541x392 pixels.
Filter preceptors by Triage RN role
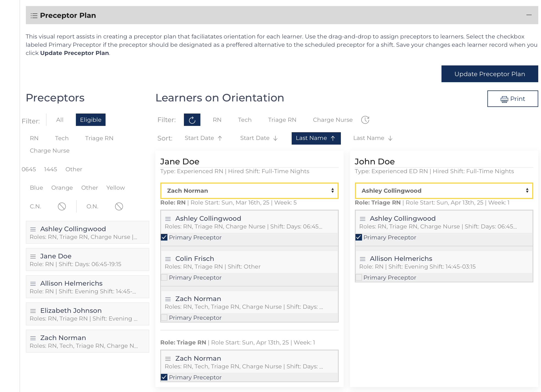click(99, 138)
